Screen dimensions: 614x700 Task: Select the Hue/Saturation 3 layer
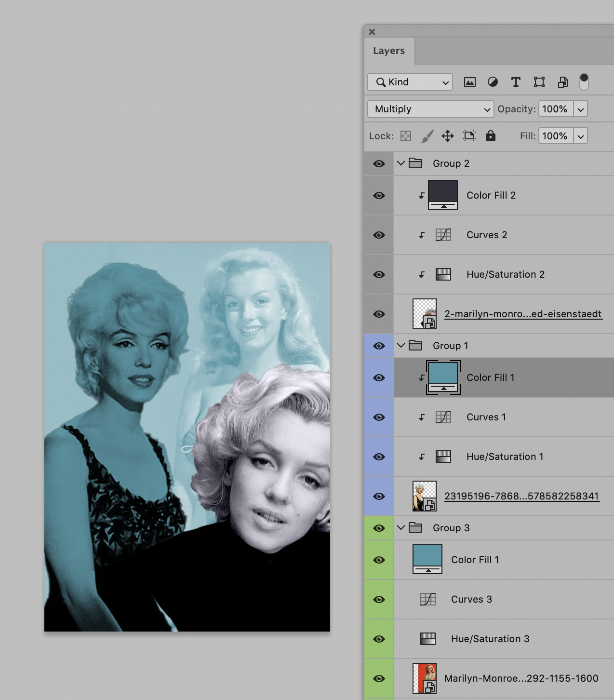pos(490,639)
